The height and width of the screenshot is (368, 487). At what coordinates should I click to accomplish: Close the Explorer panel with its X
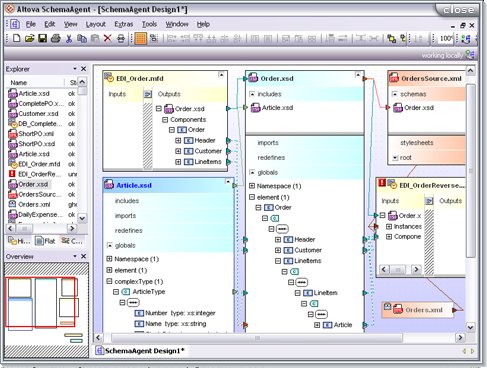pyautogui.click(x=83, y=69)
